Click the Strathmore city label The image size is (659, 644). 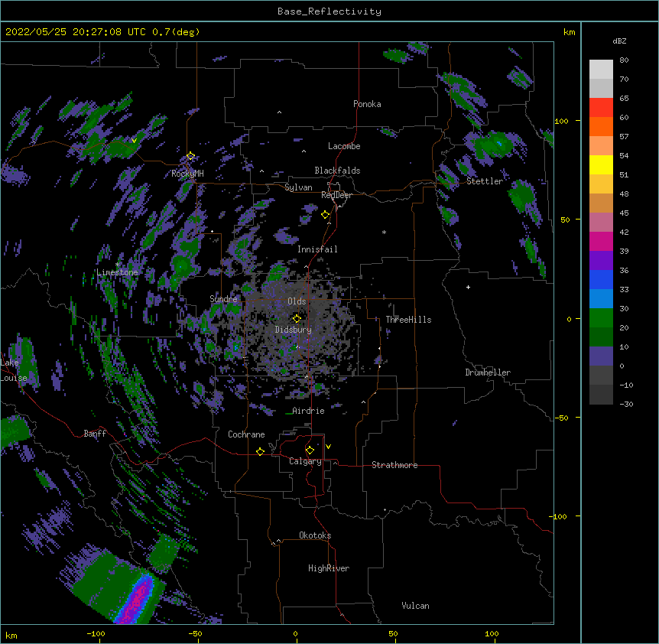click(x=394, y=465)
